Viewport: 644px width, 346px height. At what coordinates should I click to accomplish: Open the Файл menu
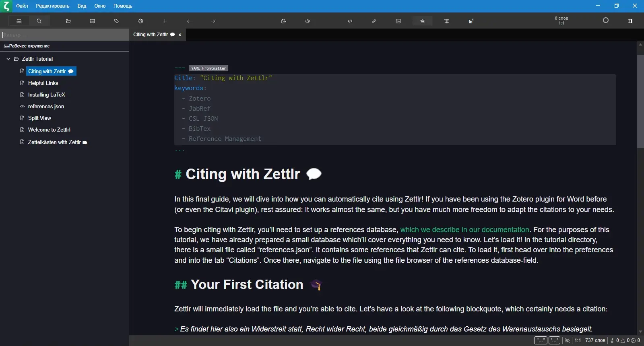[22, 6]
